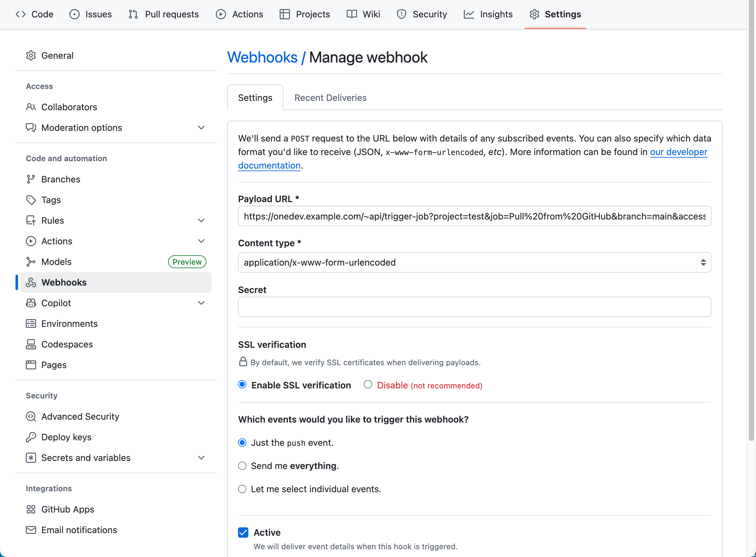Switch to the Recent Deliveries tab

point(330,98)
